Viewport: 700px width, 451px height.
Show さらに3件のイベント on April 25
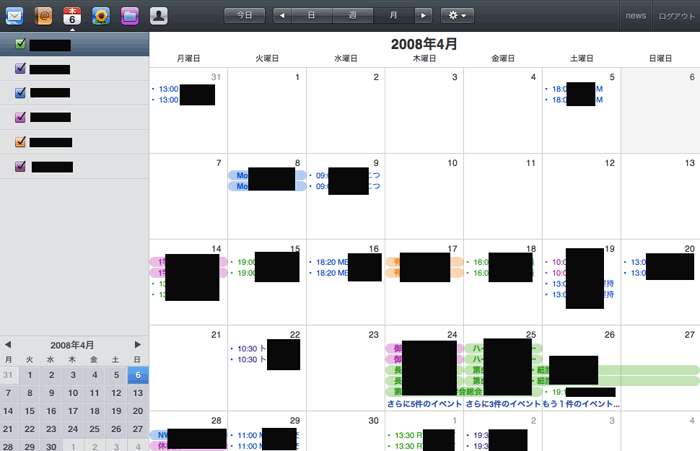503,404
